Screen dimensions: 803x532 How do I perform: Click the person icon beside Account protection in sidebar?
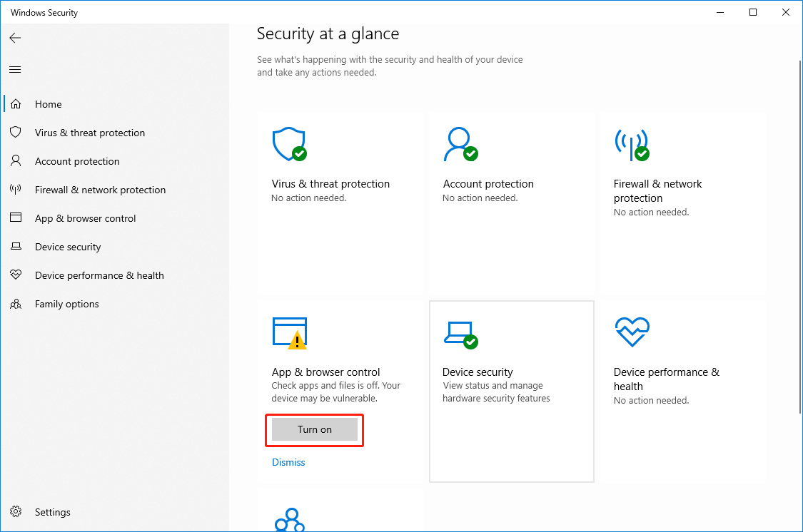(16, 161)
